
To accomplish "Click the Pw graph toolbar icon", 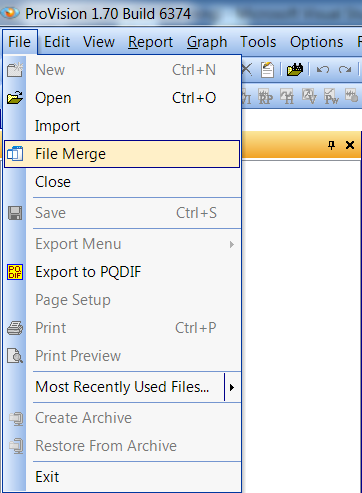I will pyautogui.click(x=331, y=97).
